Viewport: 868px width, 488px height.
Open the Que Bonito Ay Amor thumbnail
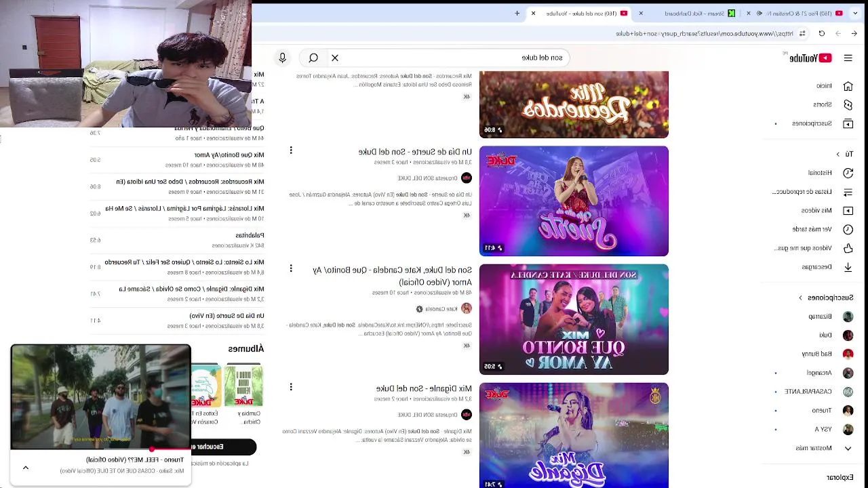(574, 319)
